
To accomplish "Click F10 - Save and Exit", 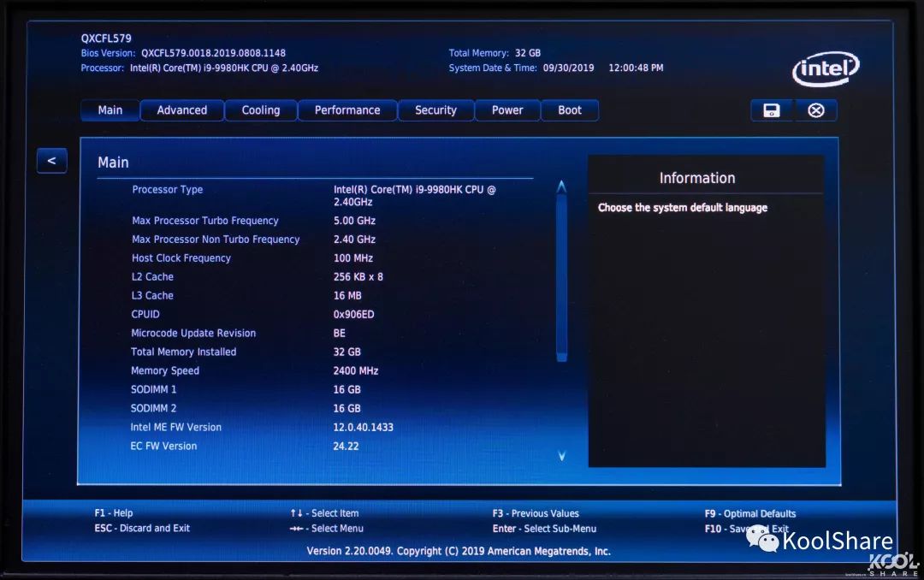I will 747,529.
